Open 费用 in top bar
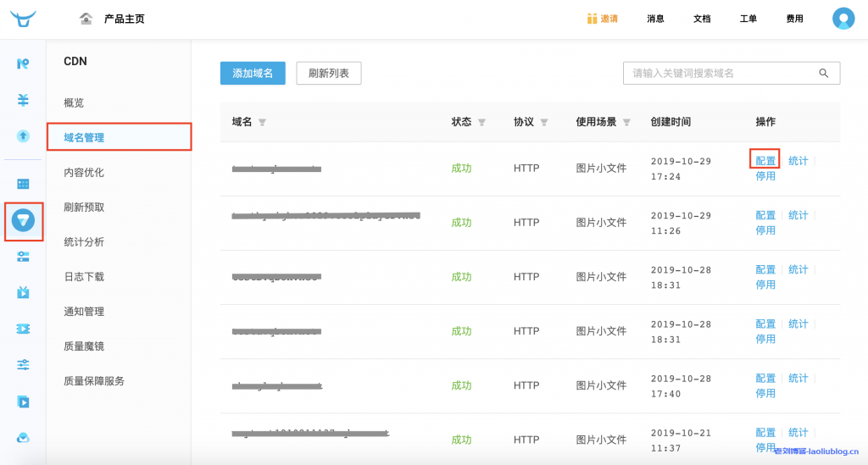868x465 pixels. [794, 19]
